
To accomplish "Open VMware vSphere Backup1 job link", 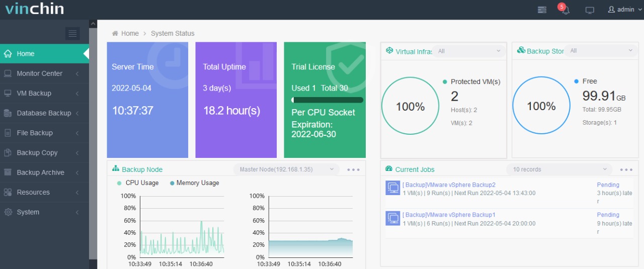I will [x=449, y=215].
